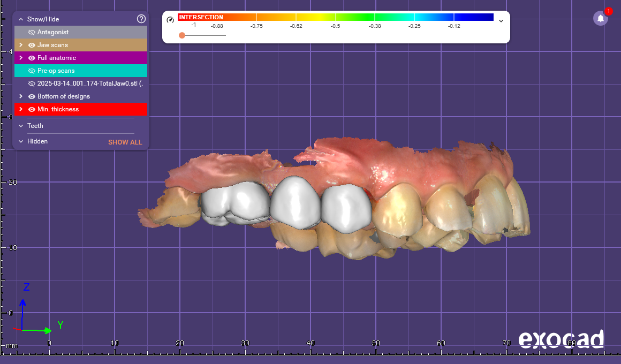Click the orange intersection slider handle
The width and height of the screenshot is (621, 364).
182,35
